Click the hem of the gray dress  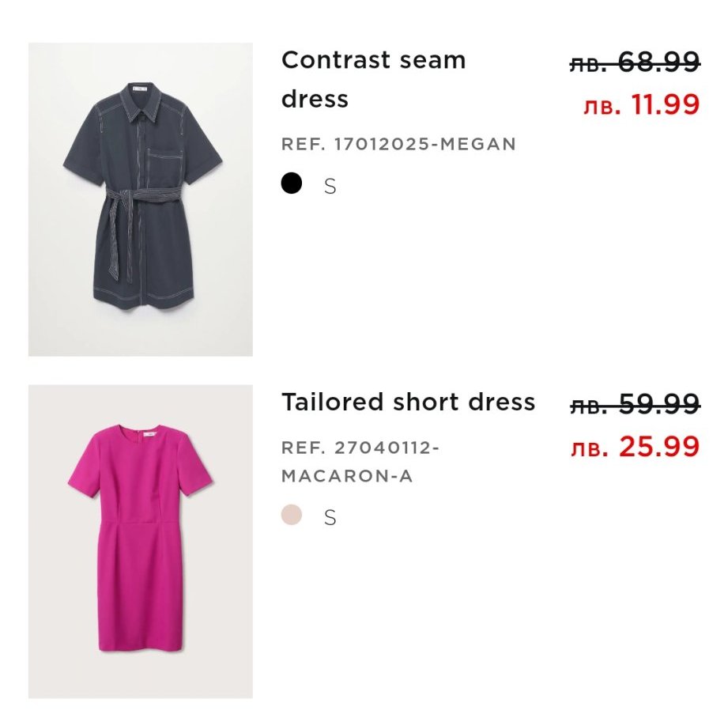tap(142, 299)
